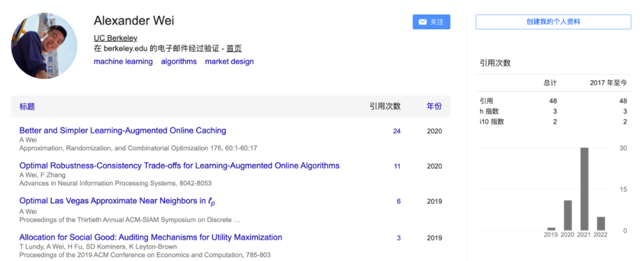Image resolution: width=644 pixels, height=261 pixels.
Task: Open Better and Simpler Learning-Augmented Online Caching
Action: coord(123,130)
